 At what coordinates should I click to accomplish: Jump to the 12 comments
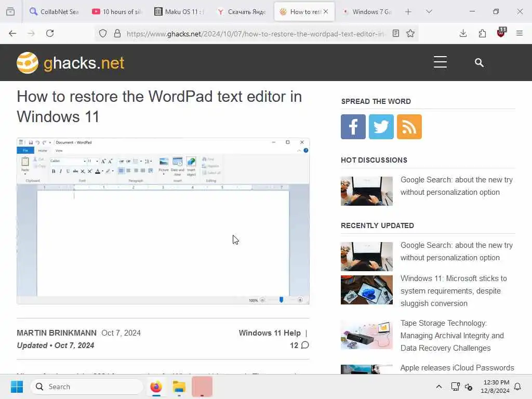coord(299,345)
